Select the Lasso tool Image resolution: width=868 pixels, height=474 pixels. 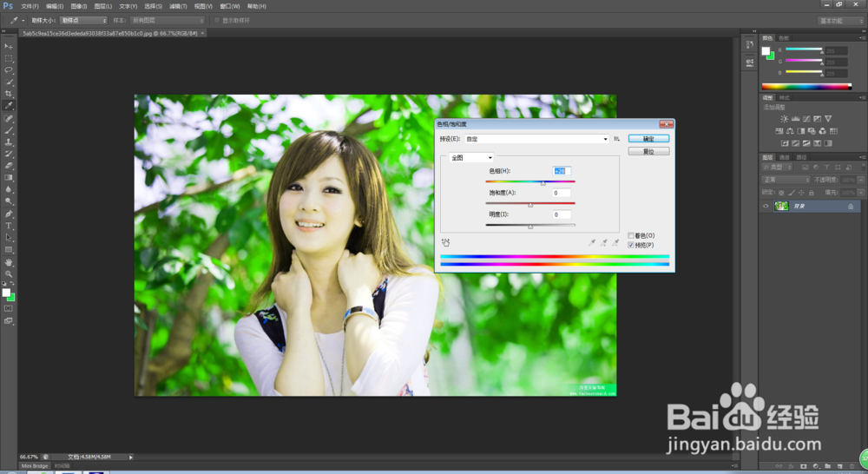coord(9,70)
